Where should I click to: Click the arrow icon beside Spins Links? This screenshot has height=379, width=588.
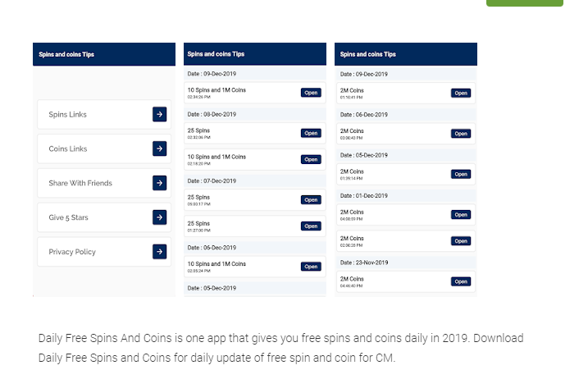pyautogui.click(x=159, y=115)
